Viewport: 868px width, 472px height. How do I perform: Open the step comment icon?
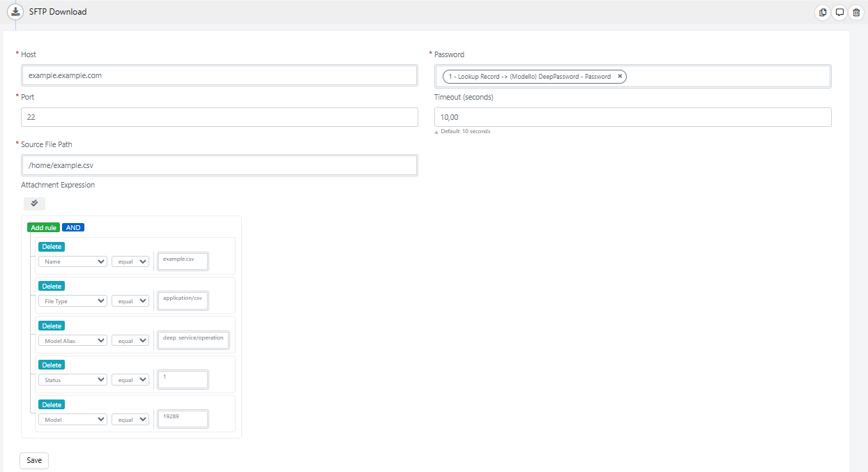[x=839, y=12]
